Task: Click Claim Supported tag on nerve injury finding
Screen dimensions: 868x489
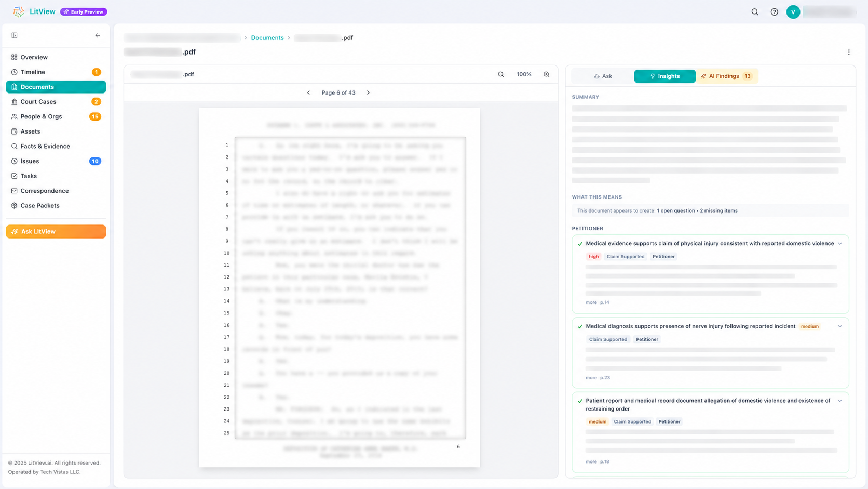Action: (608, 339)
